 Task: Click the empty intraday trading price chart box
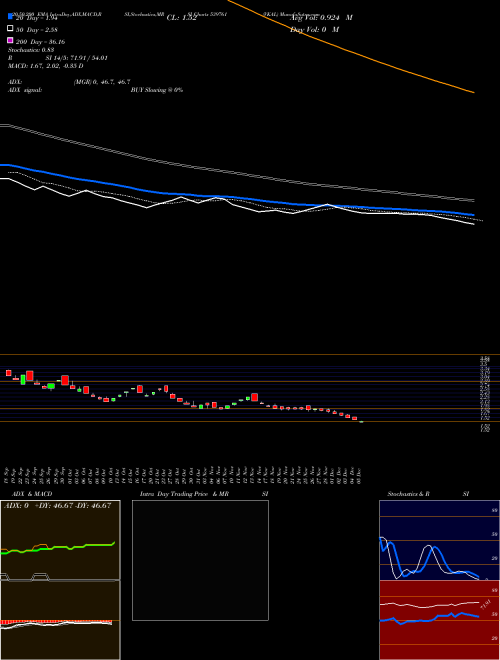click(x=200, y=560)
